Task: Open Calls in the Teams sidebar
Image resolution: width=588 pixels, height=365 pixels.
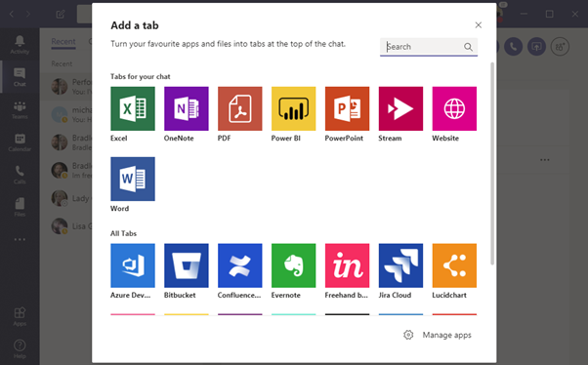Action: click(x=20, y=175)
